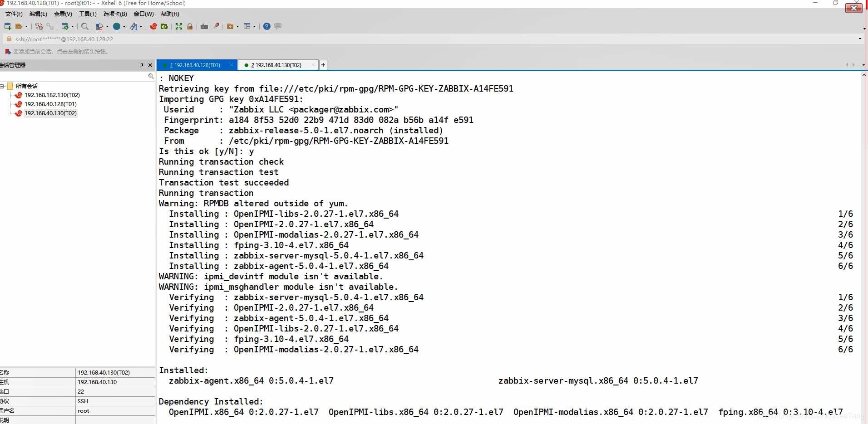The image size is (868, 424).
Task: Expand the session properties dropdown arrow
Action: click(72, 26)
